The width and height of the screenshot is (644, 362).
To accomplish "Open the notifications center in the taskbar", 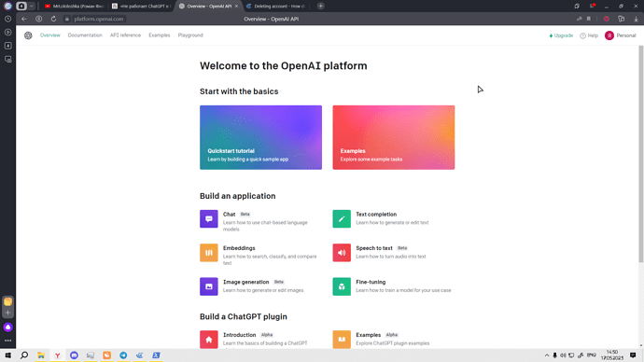I will click(633, 355).
